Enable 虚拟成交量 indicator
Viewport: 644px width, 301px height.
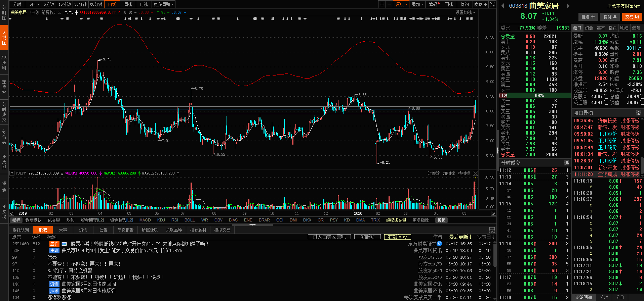pos(396,220)
